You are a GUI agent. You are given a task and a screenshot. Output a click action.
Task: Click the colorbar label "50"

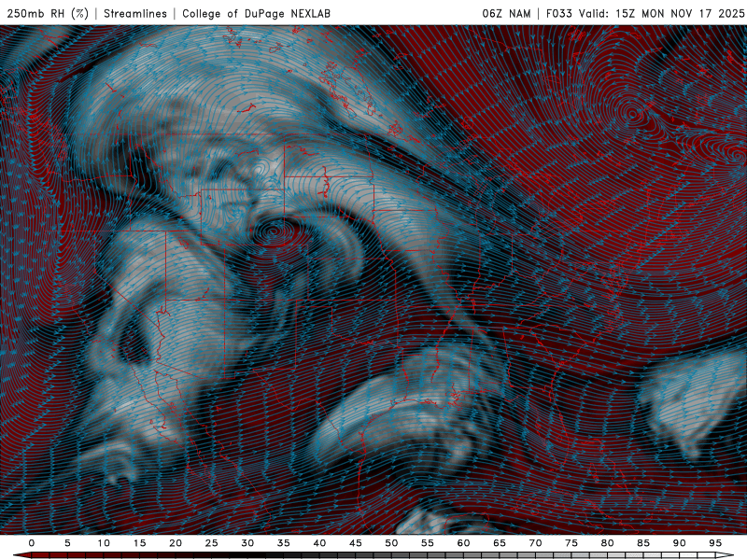[x=391, y=543]
